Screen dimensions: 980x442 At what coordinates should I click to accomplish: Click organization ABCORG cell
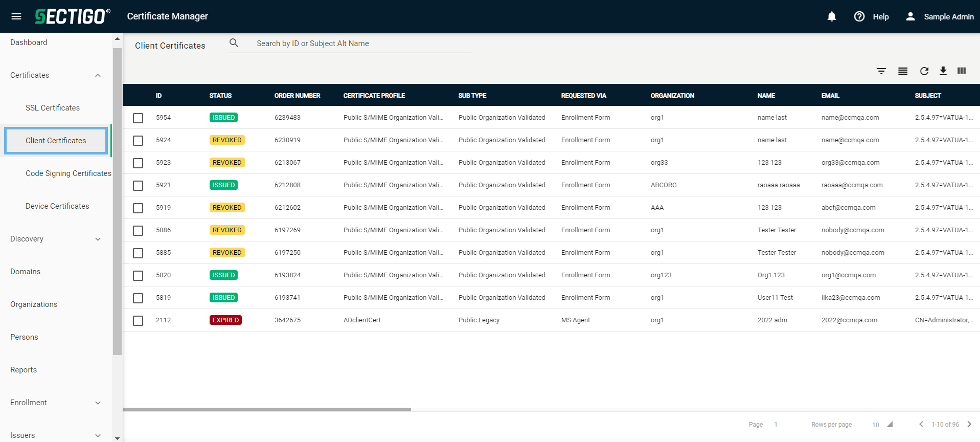[x=664, y=185]
